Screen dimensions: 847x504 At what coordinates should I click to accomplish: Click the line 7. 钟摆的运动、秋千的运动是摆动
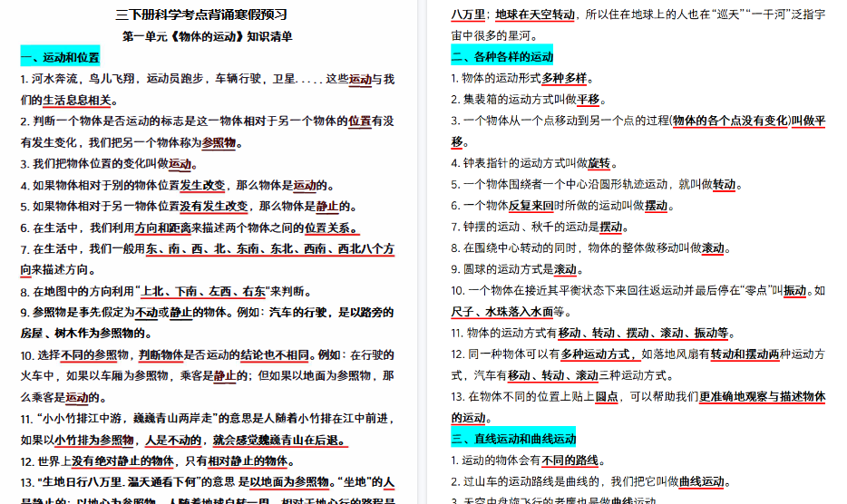click(x=540, y=227)
